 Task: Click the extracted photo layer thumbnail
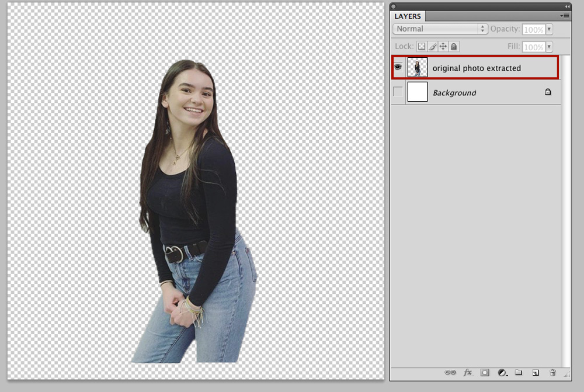click(x=417, y=67)
